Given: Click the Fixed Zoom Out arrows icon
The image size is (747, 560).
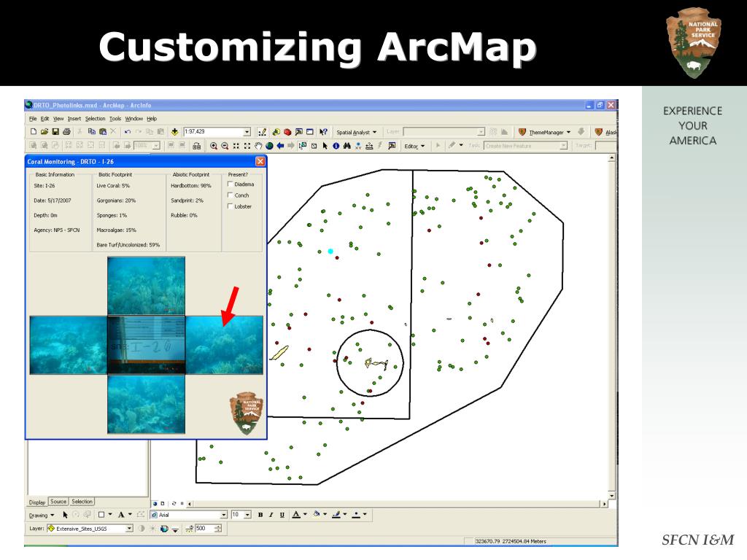Looking at the screenshot, I should point(247,146).
